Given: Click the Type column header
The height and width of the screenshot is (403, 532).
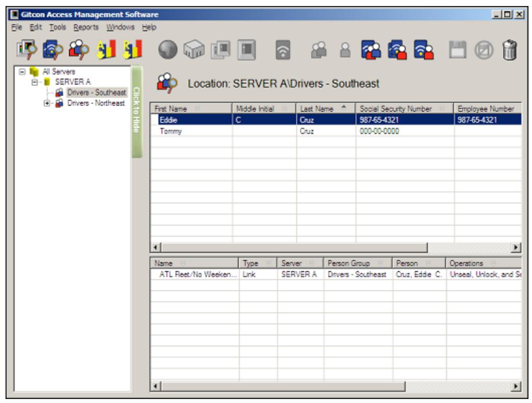Looking at the screenshot, I should (258, 263).
